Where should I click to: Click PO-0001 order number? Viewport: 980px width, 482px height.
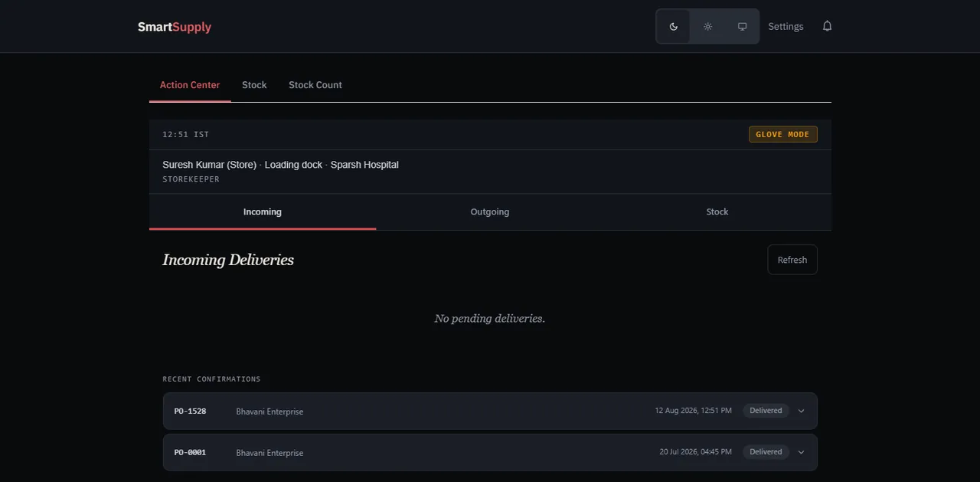[190, 452]
